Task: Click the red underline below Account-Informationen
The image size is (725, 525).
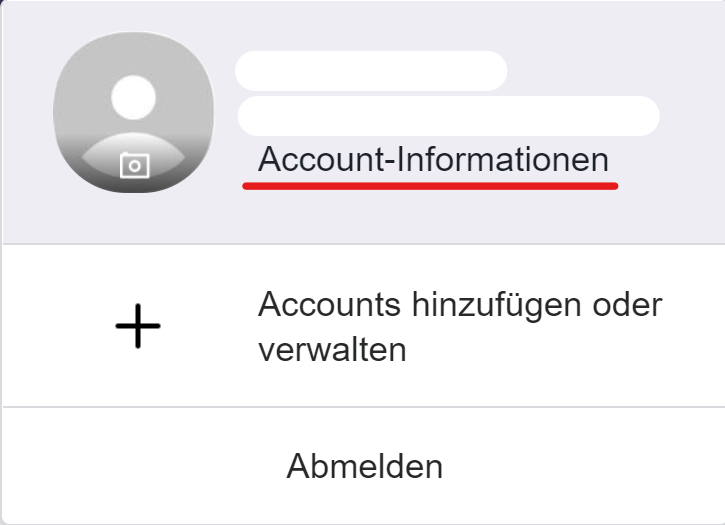Action: [x=430, y=186]
